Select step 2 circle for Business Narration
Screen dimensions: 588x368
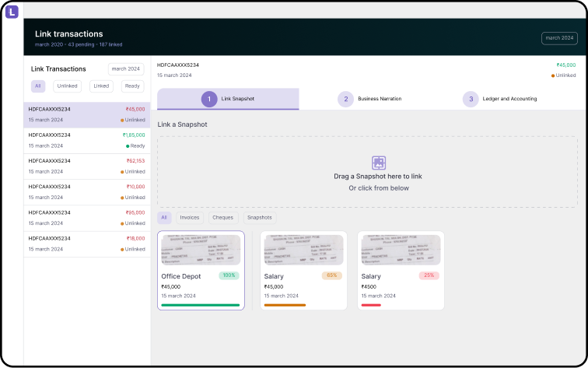click(x=345, y=99)
